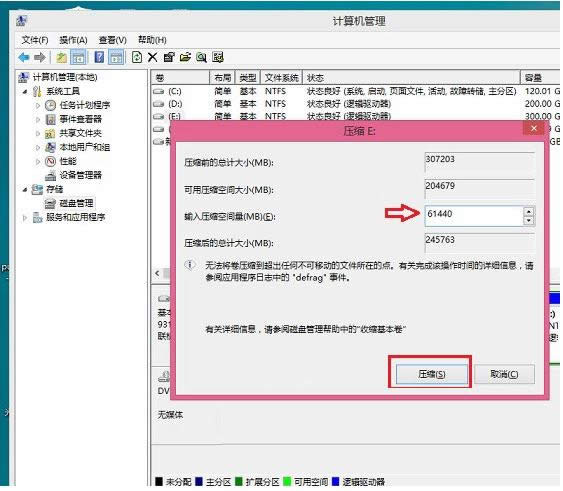
Task: Click the Properties icon in toolbar
Action: 169,57
